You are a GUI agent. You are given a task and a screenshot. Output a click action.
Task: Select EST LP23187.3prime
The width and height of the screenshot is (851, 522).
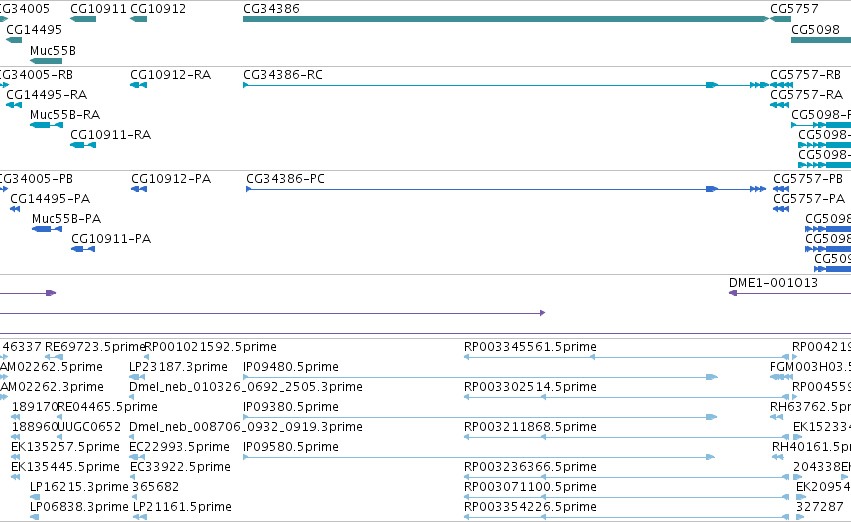[178, 367]
